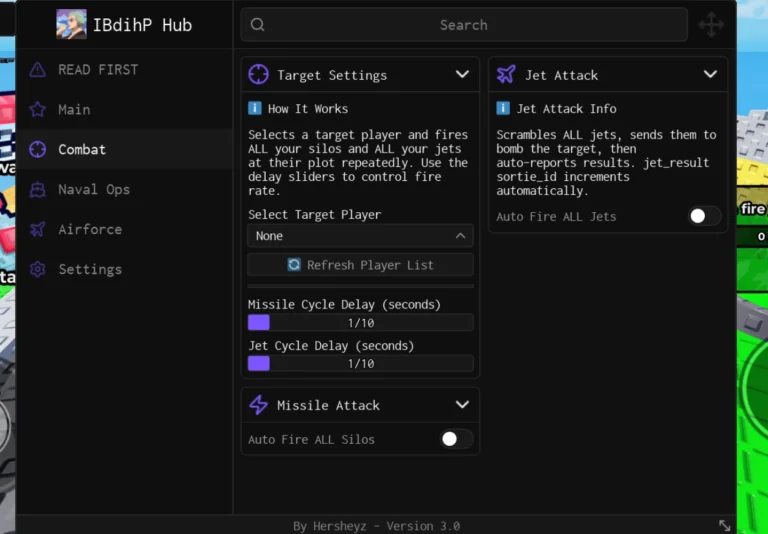768x534 pixels.
Task: Click Refresh Player List button
Action: tap(360, 265)
